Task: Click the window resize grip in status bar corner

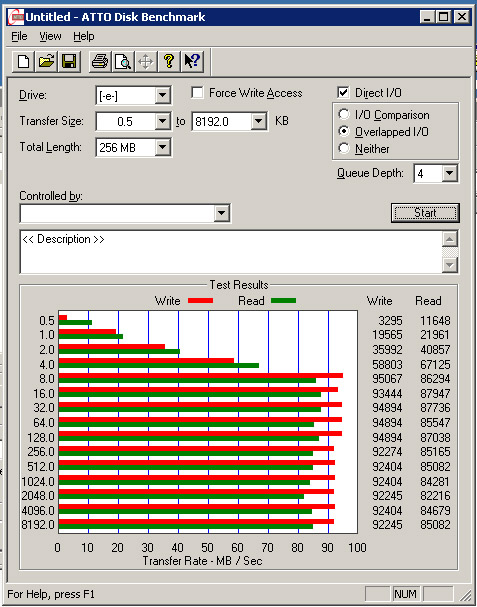Action: 465,595
